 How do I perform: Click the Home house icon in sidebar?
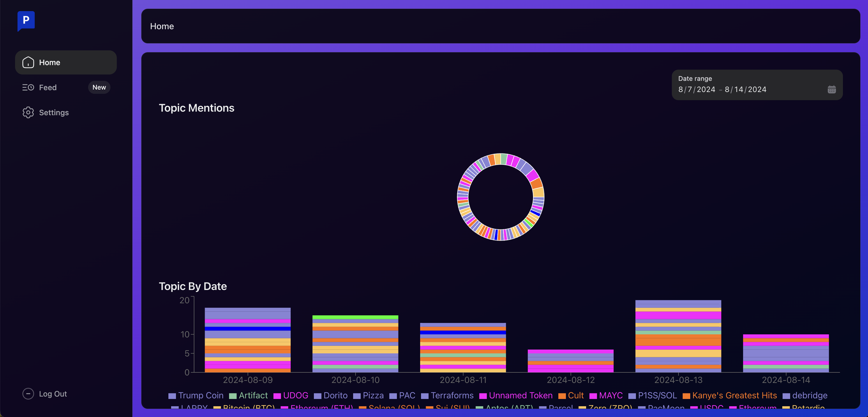pos(28,62)
